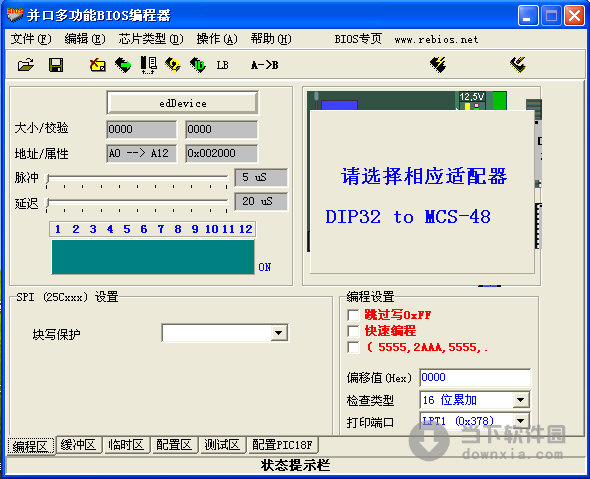Switch to the 编程区 tab

(x=30, y=446)
